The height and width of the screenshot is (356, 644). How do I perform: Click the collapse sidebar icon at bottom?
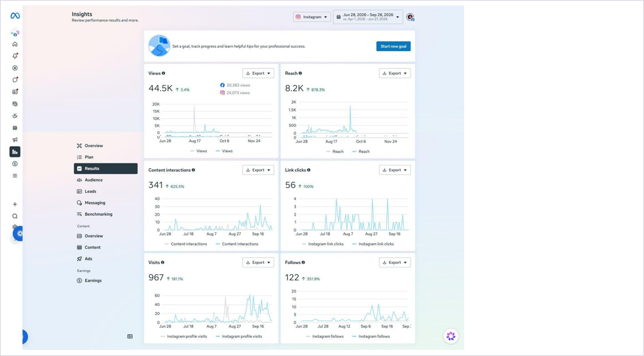tap(130, 336)
